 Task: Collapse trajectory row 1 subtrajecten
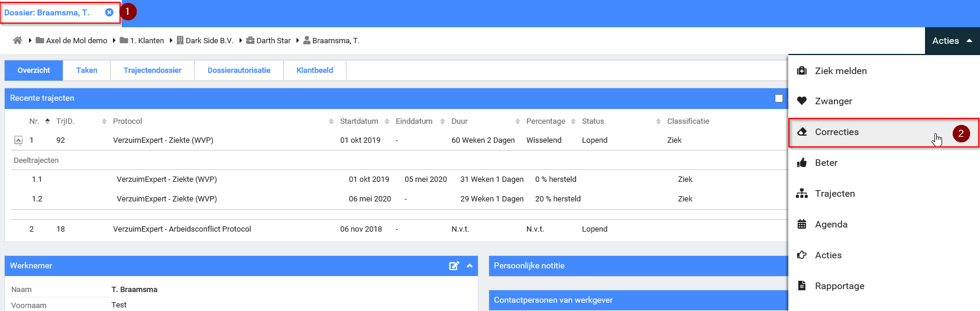[x=18, y=140]
